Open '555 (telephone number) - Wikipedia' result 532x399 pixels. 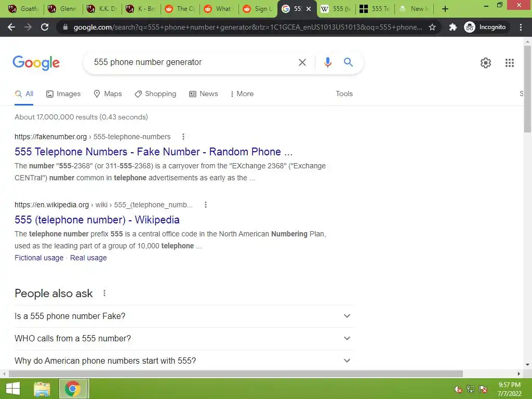pyautogui.click(x=97, y=220)
